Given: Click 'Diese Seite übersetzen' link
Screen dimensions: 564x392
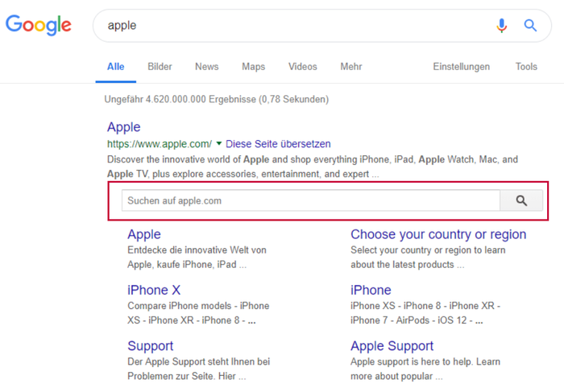Looking at the screenshot, I should click(278, 144).
